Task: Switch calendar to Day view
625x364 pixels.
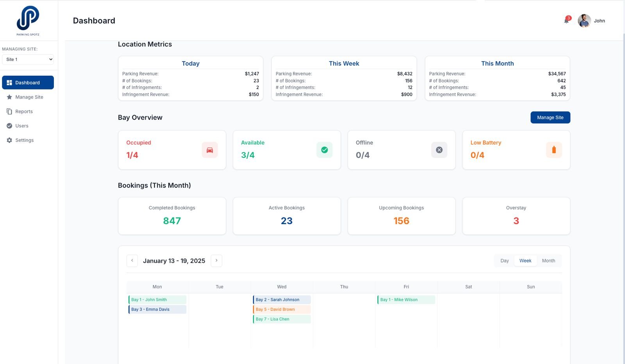Action: point(505,261)
